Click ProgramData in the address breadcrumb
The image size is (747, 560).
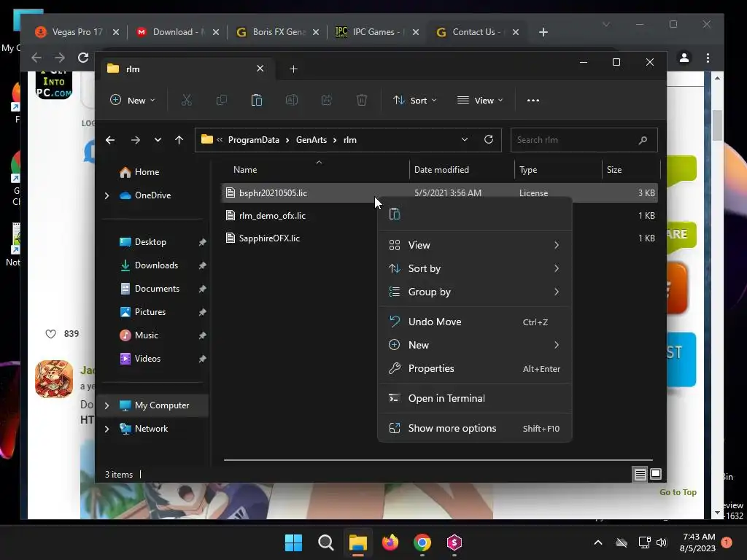point(253,140)
